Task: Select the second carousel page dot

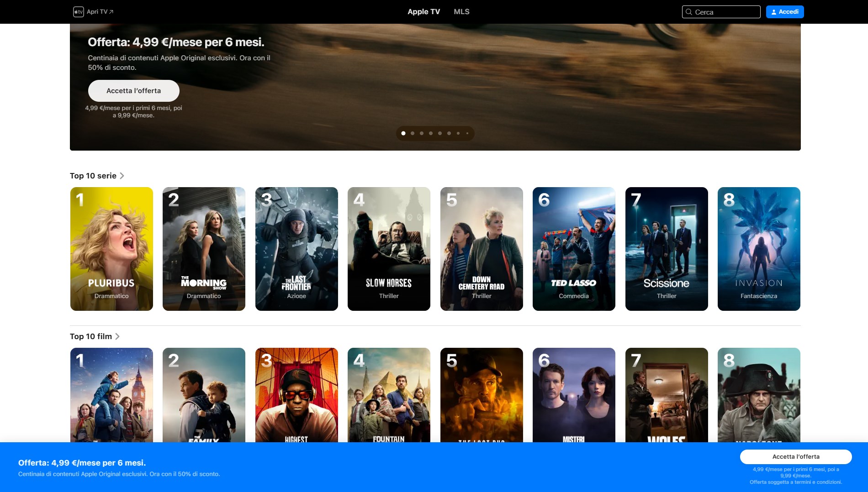Action: click(413, 133)
